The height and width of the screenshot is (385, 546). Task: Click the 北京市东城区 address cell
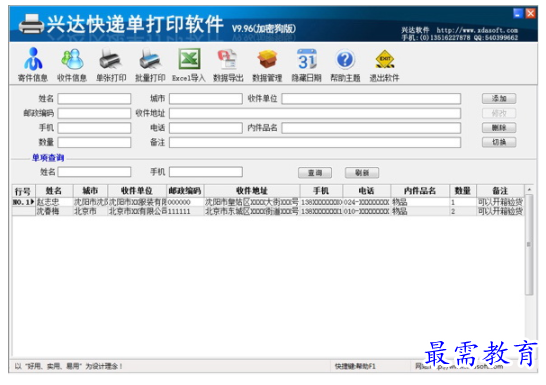click(252, 211)
